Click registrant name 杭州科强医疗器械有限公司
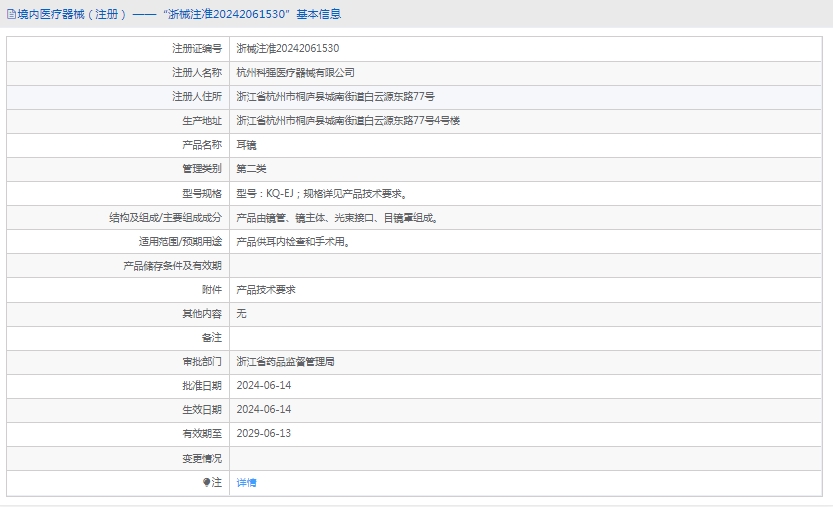 (295, 72)
